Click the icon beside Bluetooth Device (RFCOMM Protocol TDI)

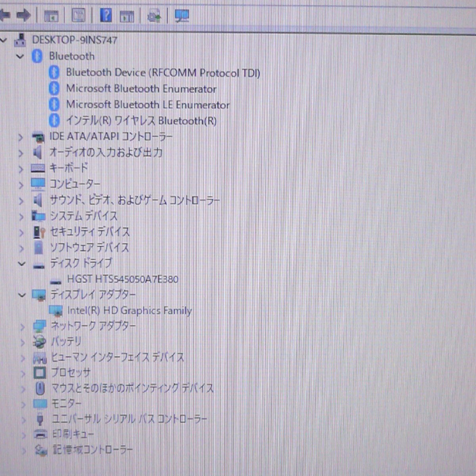(x=54, y=72)
